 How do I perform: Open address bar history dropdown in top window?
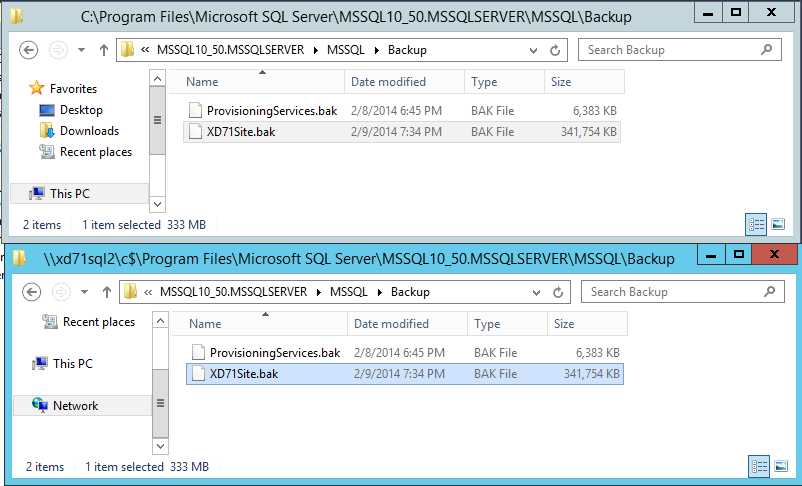(x=536, y=50)
